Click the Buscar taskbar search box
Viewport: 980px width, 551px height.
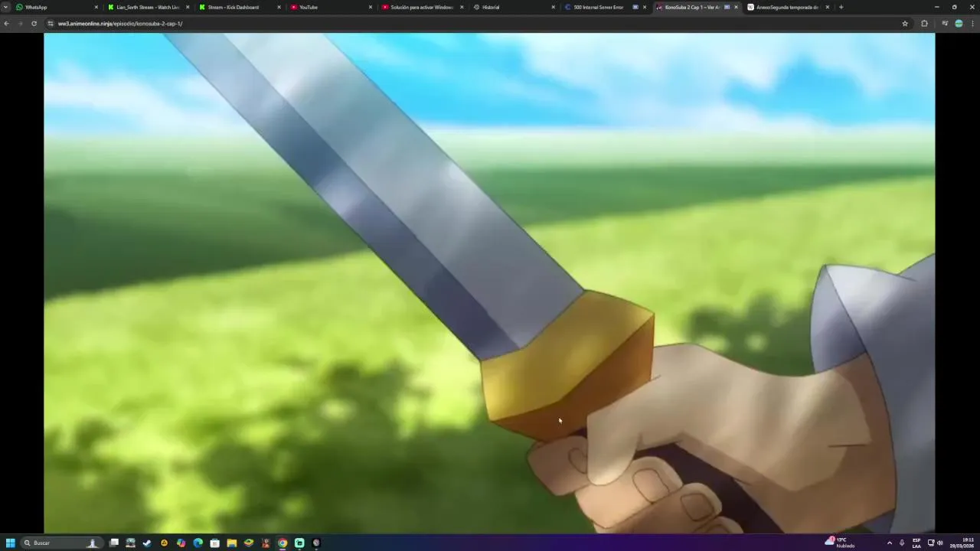(x=61, y=543)
